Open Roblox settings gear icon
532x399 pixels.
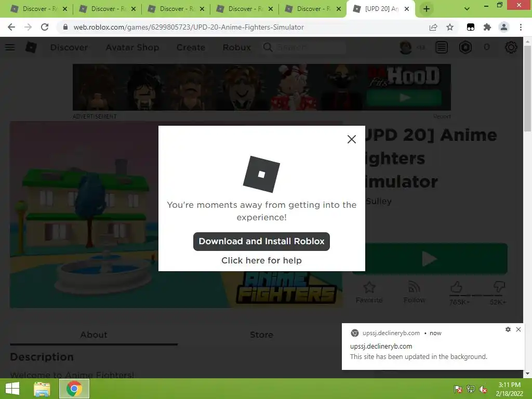point(511,47)
